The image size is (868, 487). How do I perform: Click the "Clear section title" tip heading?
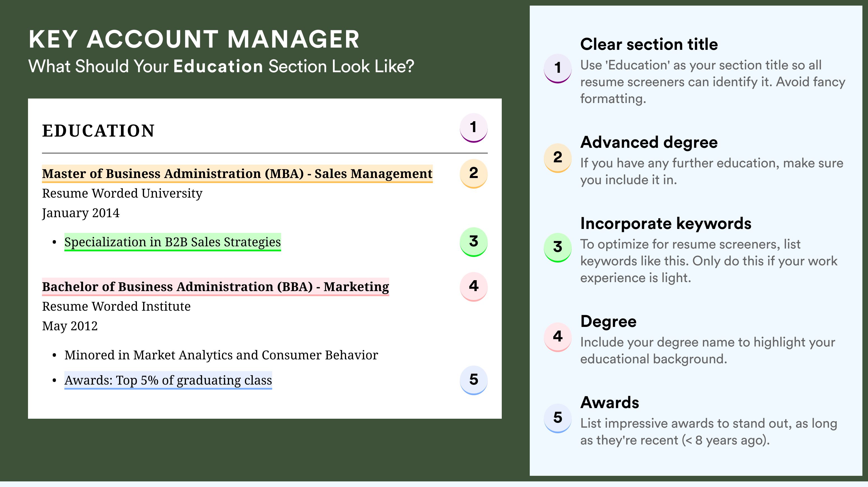coord(649,45)
